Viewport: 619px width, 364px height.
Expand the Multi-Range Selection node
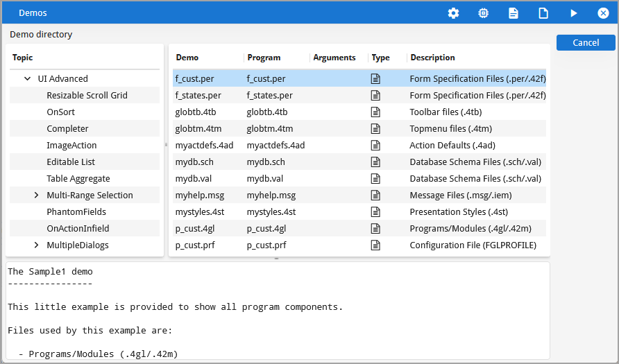(x=36, y=196)
